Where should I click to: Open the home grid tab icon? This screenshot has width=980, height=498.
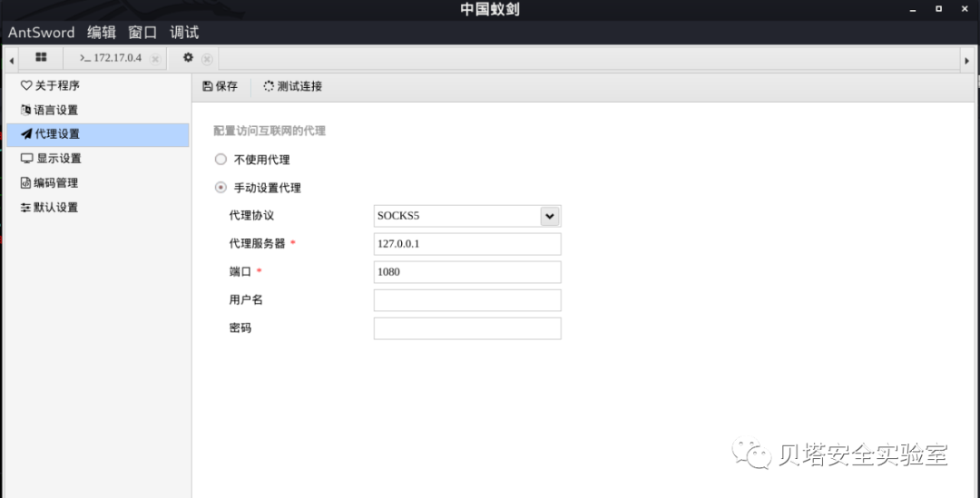coord(41,57)
